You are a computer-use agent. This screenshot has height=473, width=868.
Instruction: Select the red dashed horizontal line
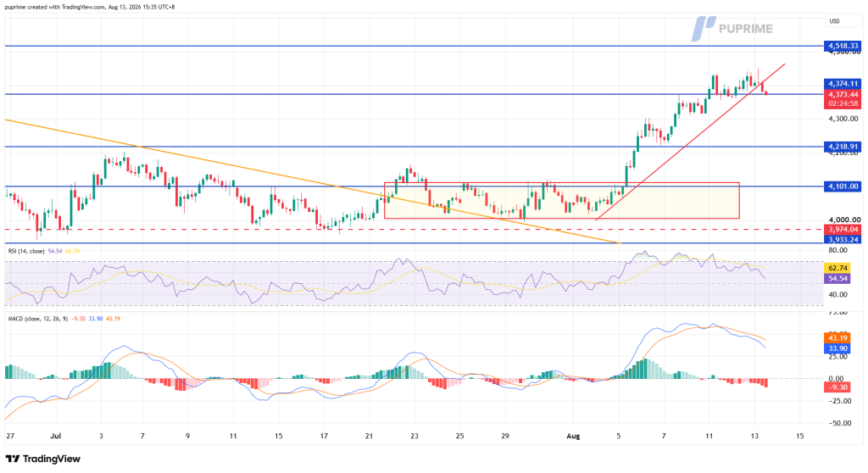[413, 230]
